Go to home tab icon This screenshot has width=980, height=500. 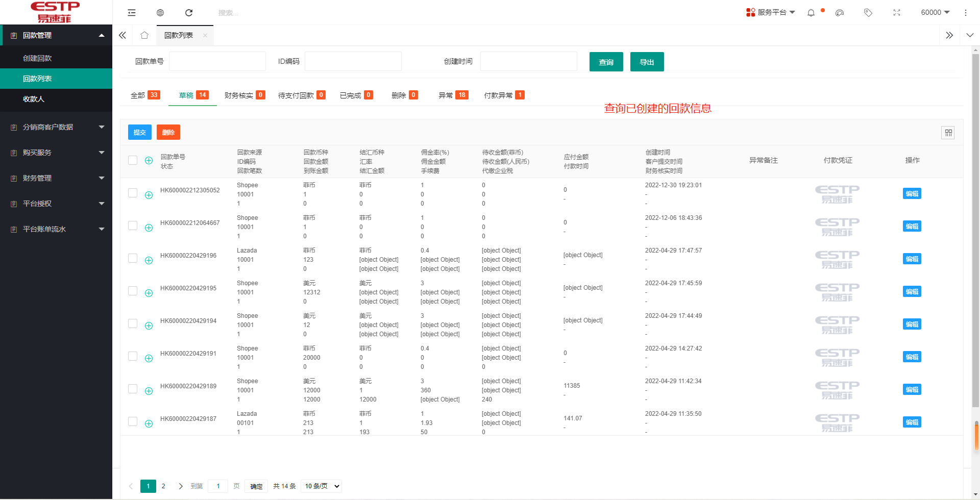[x=144, y=35]
